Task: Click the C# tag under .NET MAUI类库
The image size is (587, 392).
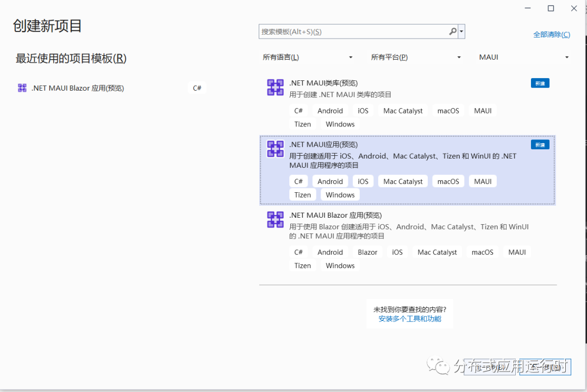Action: coord(298,111)
